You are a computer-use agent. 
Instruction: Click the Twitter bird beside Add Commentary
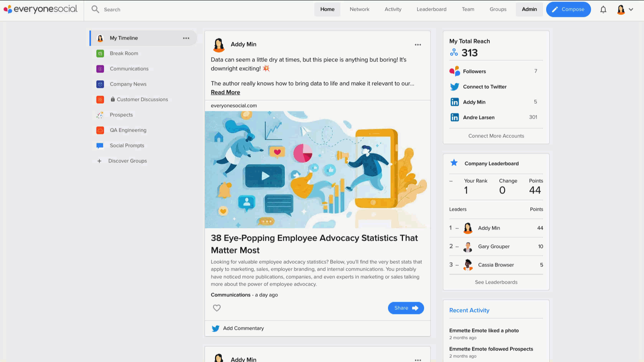[x=216, y=329]
